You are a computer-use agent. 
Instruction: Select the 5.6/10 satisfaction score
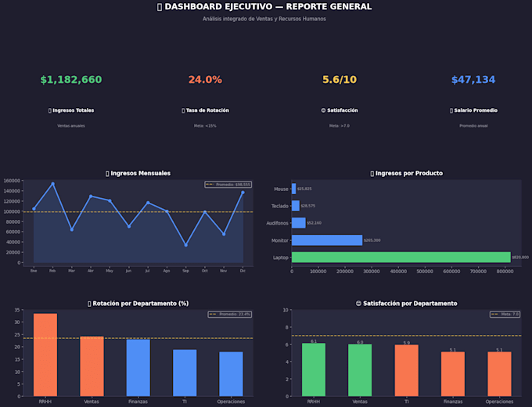point(340,79)
